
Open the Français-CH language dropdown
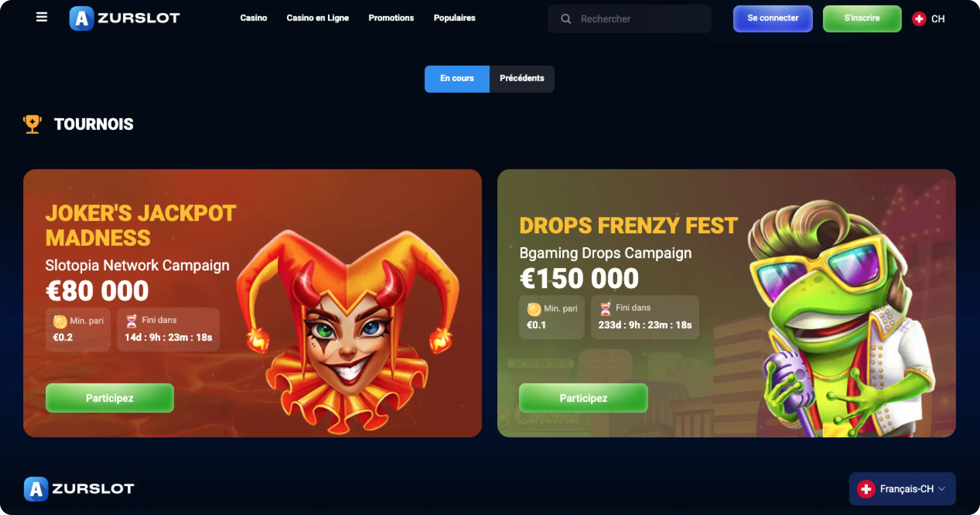[x=902, y=489]
